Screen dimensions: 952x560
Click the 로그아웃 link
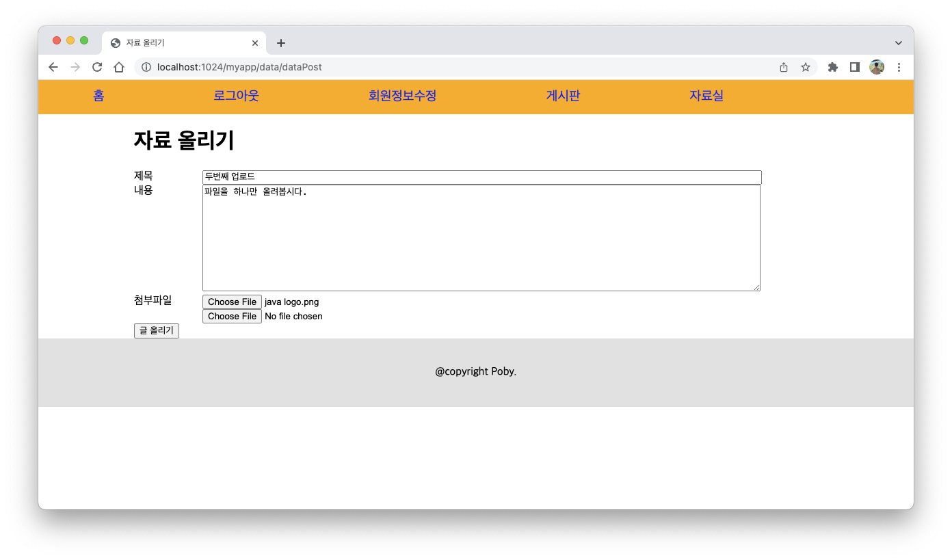click(236, 96)
